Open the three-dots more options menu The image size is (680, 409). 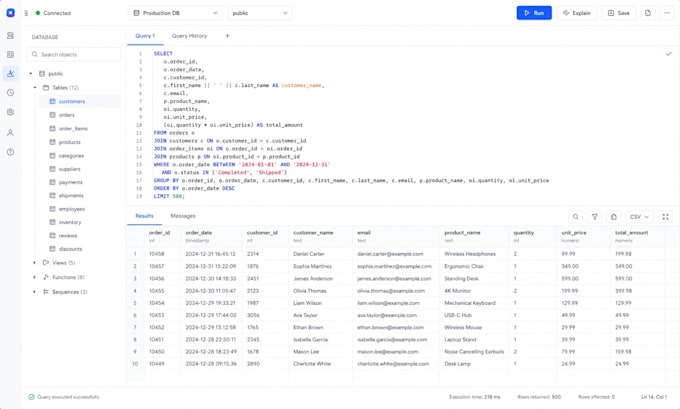point(667,13)
